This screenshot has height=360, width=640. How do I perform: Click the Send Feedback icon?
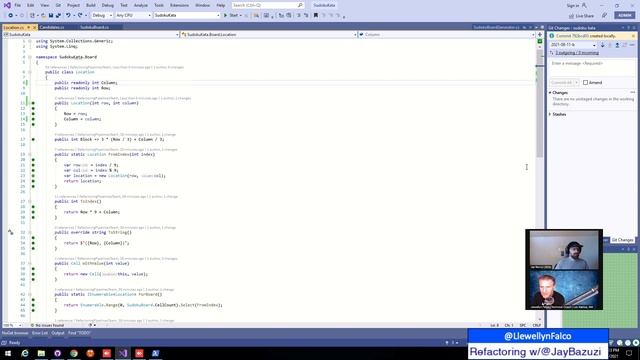pos(604,16)
